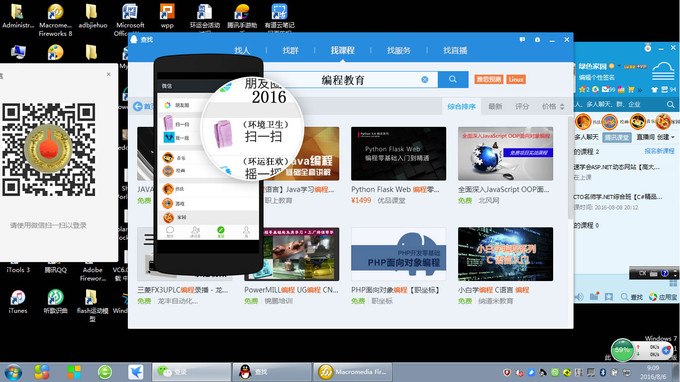The height and width of the screenshot is (382, 680).
Task: Open the PHP面向对象编程 course thumbnail
Action: tap(398, 254)
